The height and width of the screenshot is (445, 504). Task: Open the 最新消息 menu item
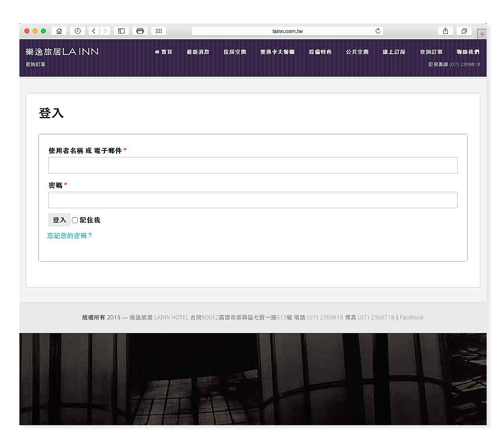coord(198,52)
